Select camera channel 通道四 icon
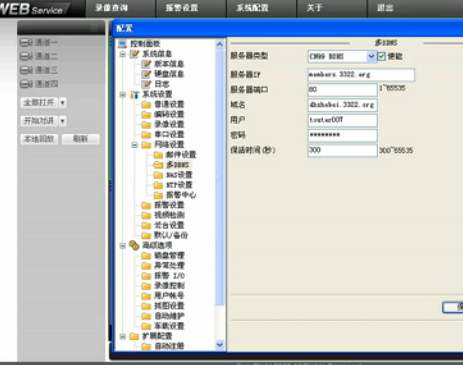 point(26,84)
